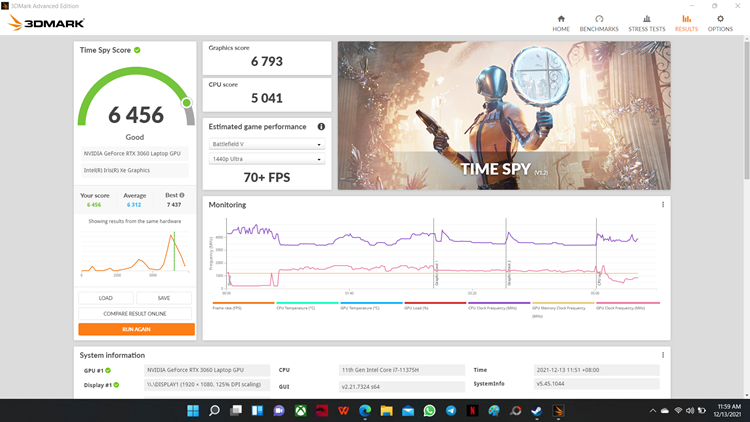Toggle GPU Clock Frequency legend item
This screenshot has height=422, width=750.
628,306
